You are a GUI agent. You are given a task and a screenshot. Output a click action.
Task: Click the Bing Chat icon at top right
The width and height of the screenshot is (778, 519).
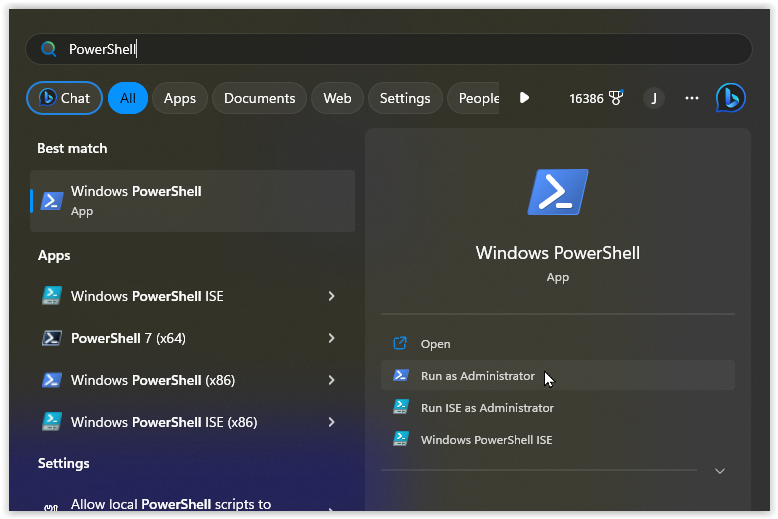click(730, 98)
